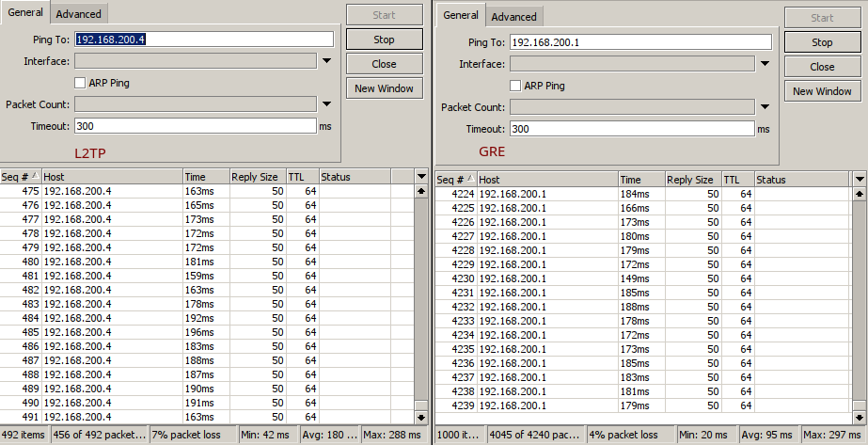Click red GRE comment label

[x=492, y=151]
